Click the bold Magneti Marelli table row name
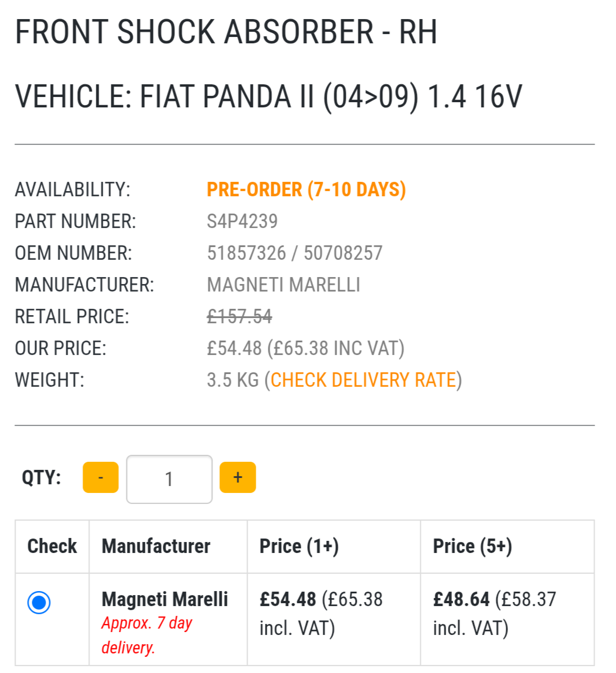 [165, 599]
